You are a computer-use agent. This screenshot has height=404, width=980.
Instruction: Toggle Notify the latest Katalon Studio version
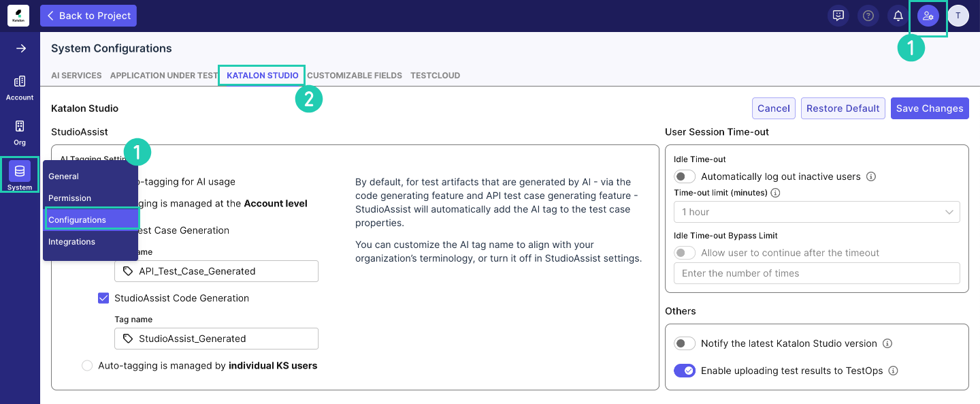point(685,343)
